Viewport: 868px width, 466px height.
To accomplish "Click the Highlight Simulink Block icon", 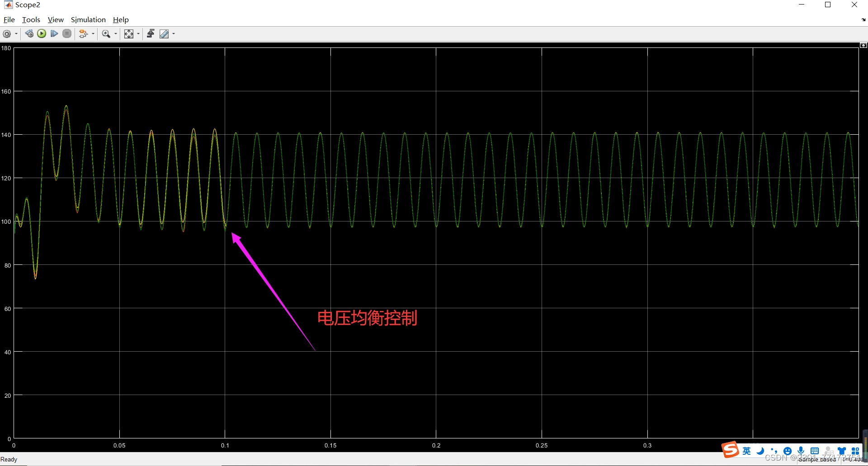I will (x=83, y=34).
